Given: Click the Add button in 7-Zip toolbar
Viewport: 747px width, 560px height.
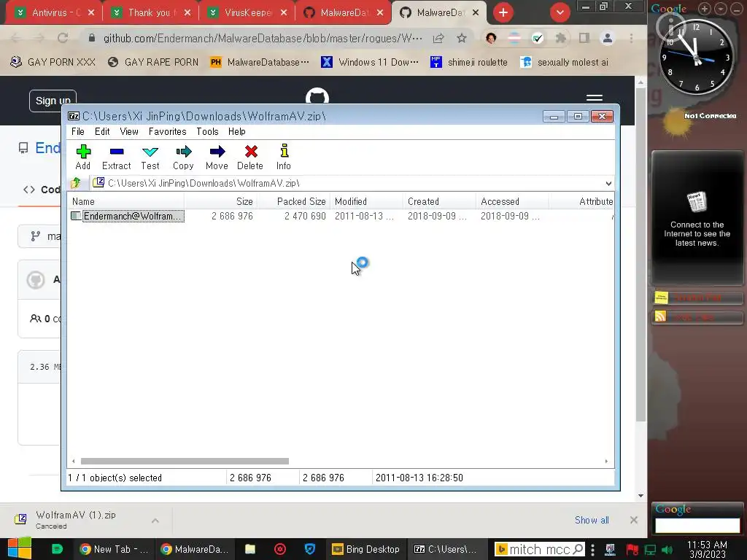Looking at the screenshot, I should coord(83,157).
